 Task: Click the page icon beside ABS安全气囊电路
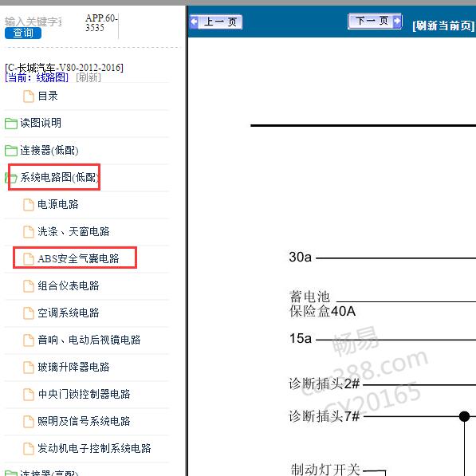[x=29, y=259]
